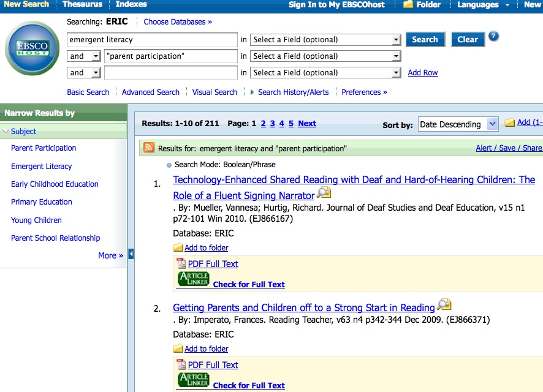Click the 'emergent literacy' search field
This screenshot has height=392, width=543.
(x=152, y=39)
